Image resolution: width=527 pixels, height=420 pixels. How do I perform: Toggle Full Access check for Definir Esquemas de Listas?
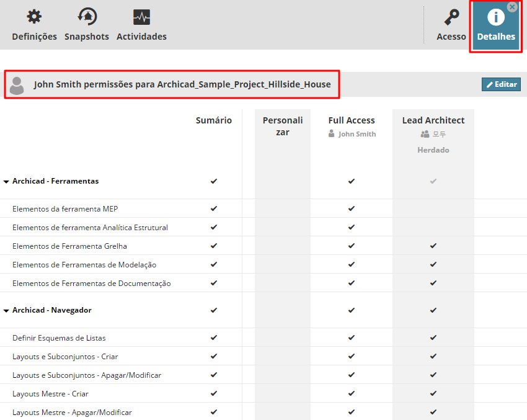[352, 337]
